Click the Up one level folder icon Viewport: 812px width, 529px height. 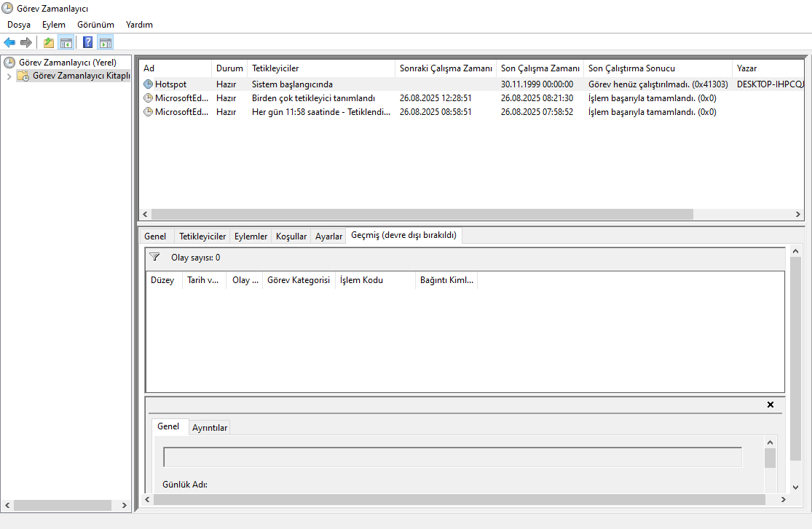(x=49, y=42)
